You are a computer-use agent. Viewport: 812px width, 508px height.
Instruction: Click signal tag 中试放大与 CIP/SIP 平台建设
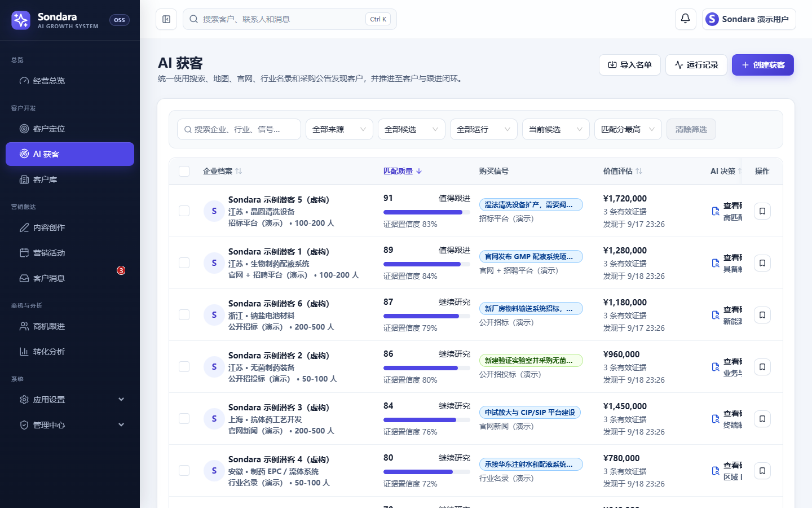tap(530, 413)
